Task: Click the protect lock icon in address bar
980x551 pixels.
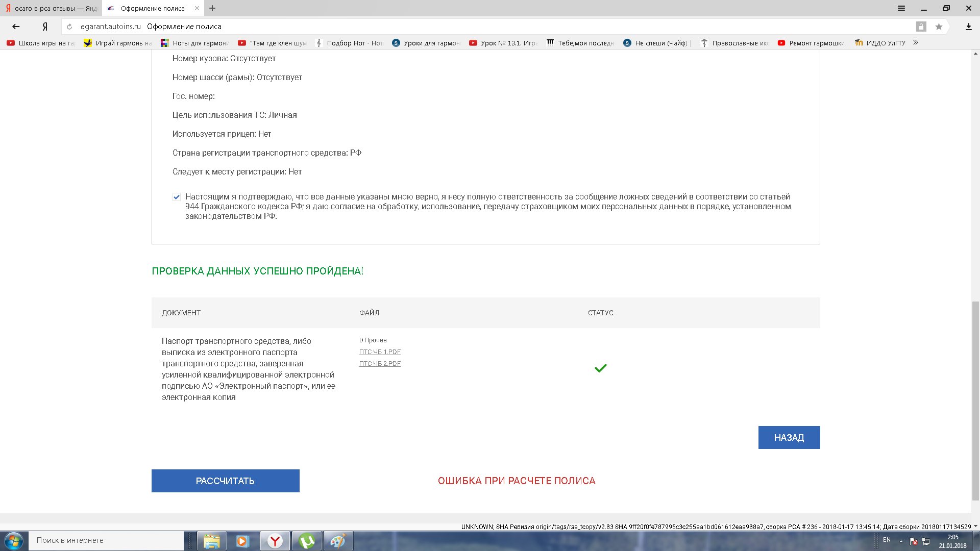Action: point(921,27)
